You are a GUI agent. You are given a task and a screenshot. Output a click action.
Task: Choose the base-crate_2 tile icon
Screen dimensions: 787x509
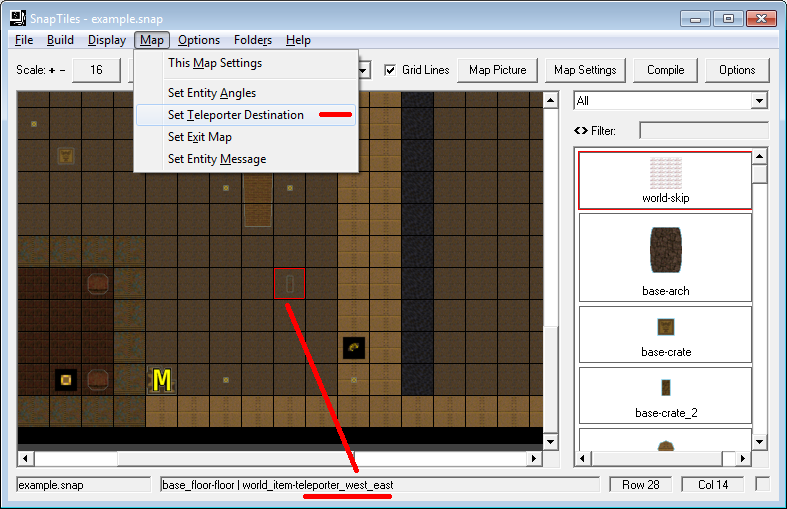(x=665, y=387)
